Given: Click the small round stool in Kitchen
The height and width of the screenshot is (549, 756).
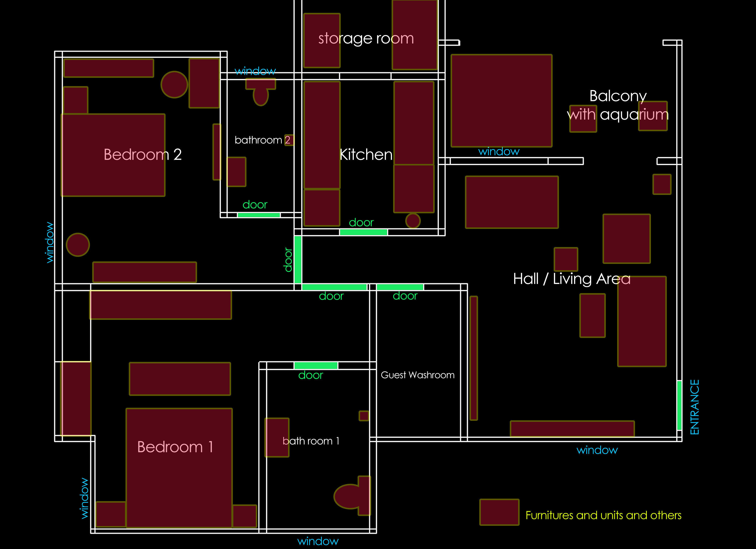Looking at the screenshot, I should pos(413,221).
